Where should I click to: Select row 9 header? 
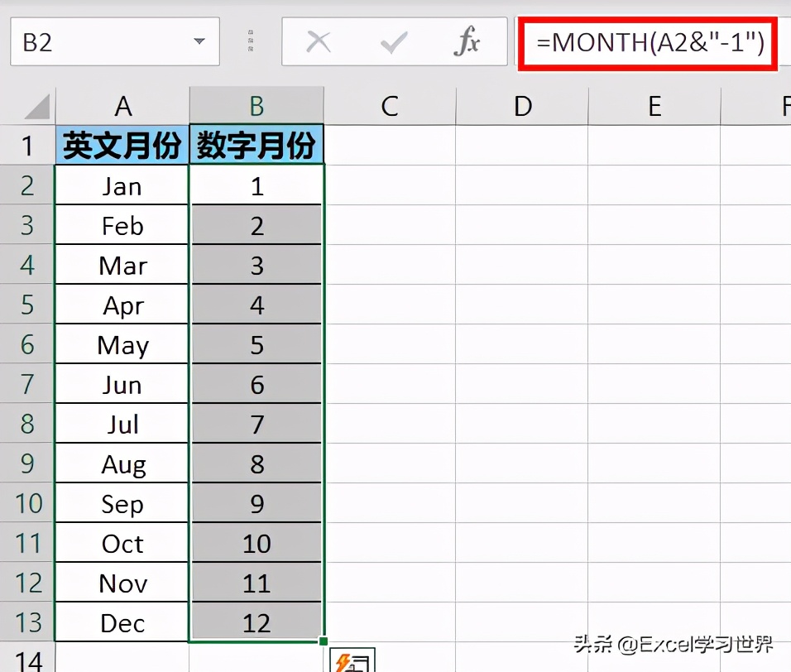point(27,463)
